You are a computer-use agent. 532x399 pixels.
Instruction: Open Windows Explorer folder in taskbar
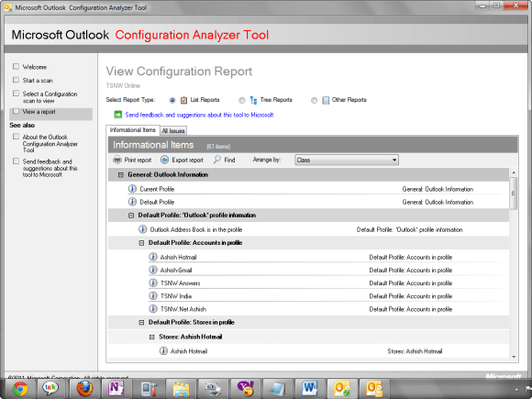tap(182, 389)
